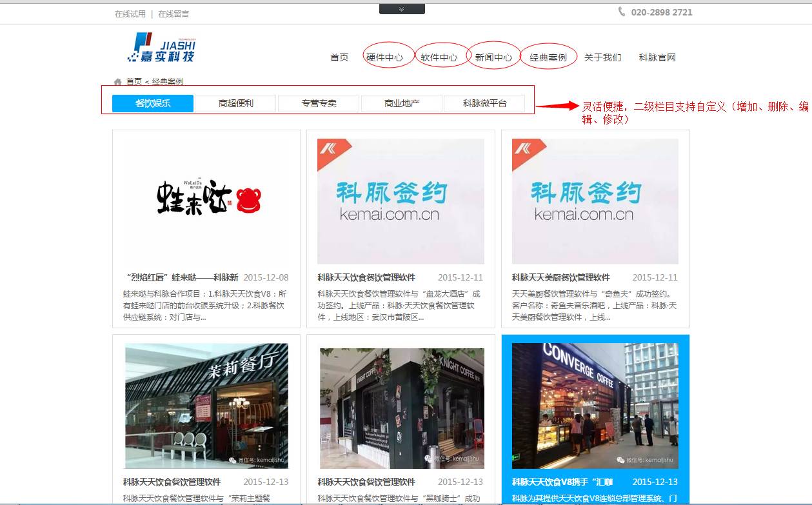
Task: Open 新闻中心 navigation item
Action: pyautogui.click(x=493, y=57)
